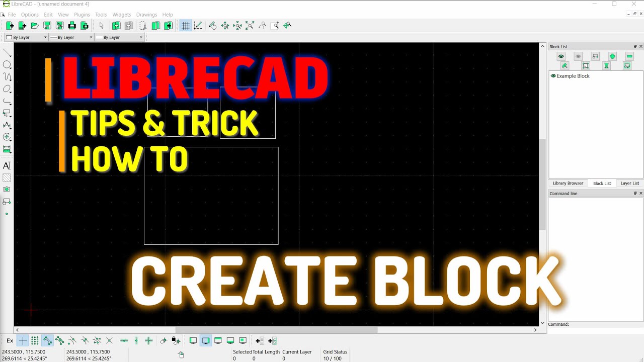Image resolution: width=644 pixels, height=362 pixels.
Task: Select the Circle tool in the left toolbar
Action: coord(7,65)
